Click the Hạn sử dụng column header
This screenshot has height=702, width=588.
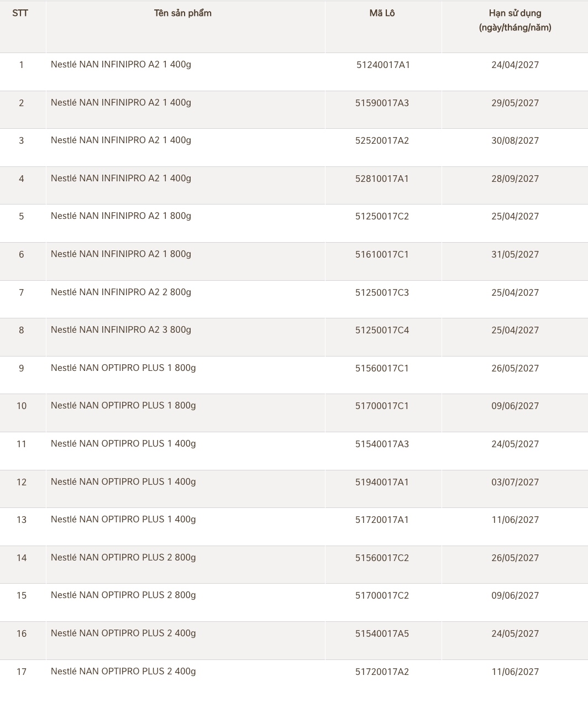(x=514, y=13)
